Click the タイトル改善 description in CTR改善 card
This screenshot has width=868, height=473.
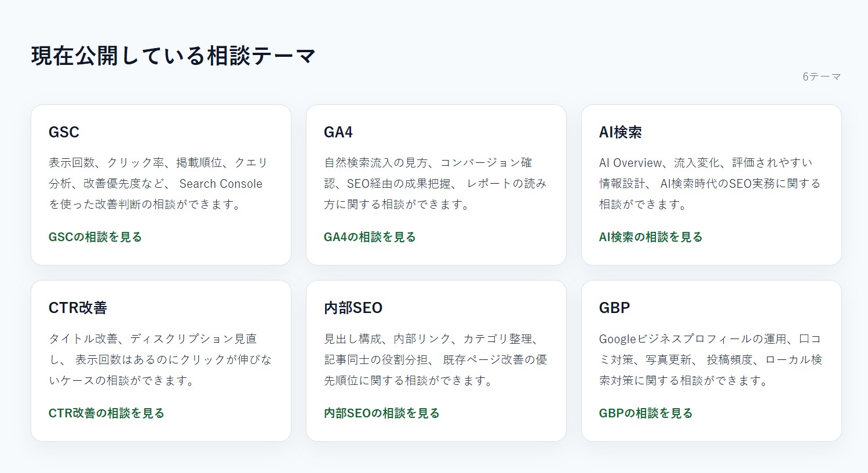click(160, 359)
